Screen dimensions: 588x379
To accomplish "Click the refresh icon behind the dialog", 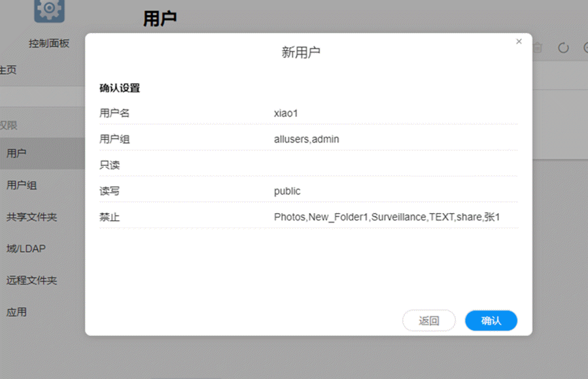I will pyautogui.click(x=563, y=48).
